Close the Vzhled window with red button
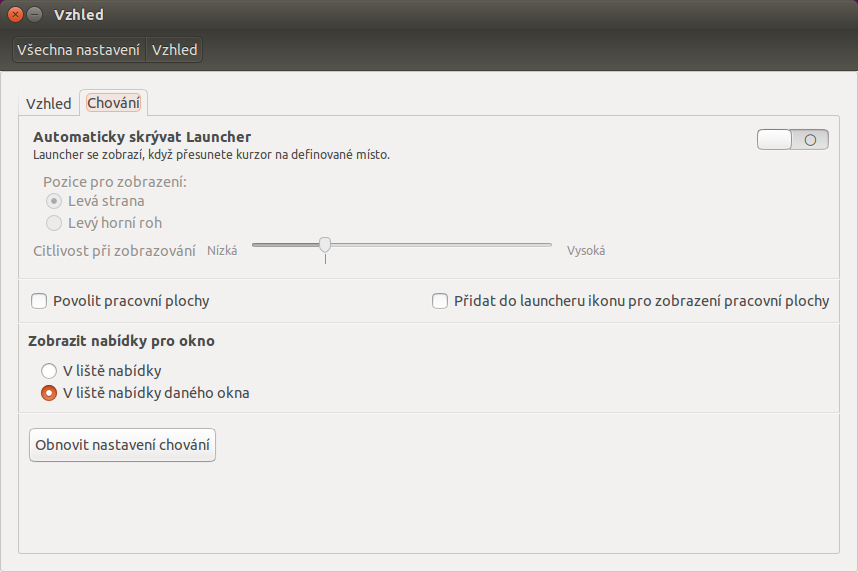This screenshot has width=858, height=572. [15, 14]
